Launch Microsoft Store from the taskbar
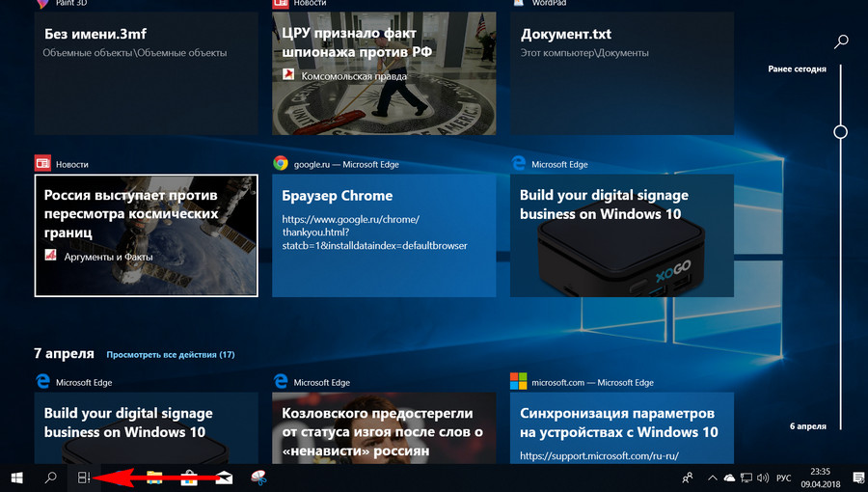 [x=190, y=478]
